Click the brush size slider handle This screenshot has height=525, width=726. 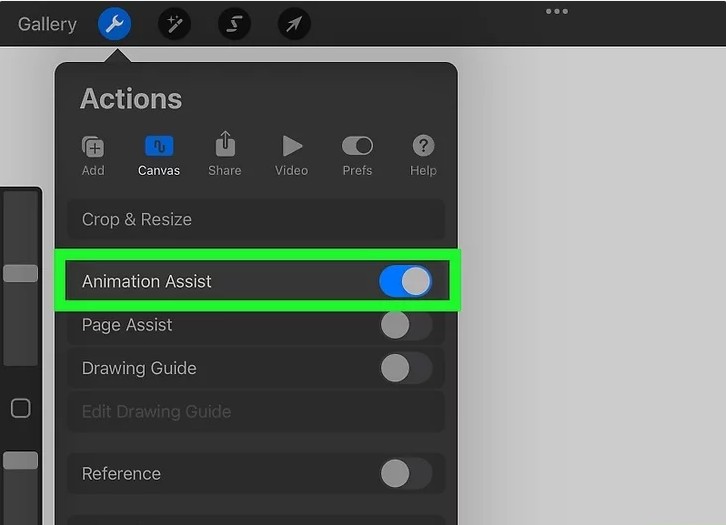tap(20, 274)
